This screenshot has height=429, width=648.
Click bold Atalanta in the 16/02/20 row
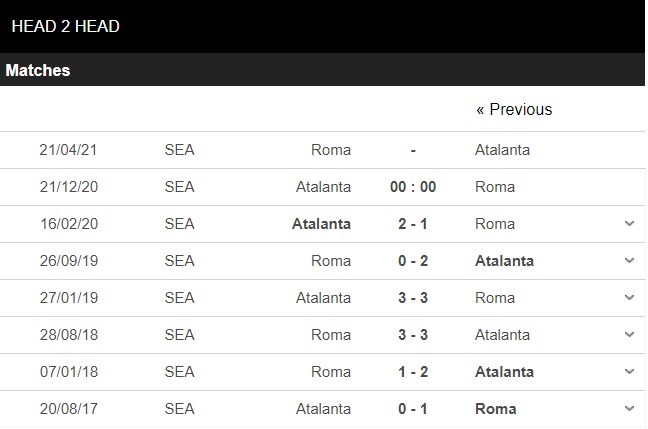[x=321, y=224]
